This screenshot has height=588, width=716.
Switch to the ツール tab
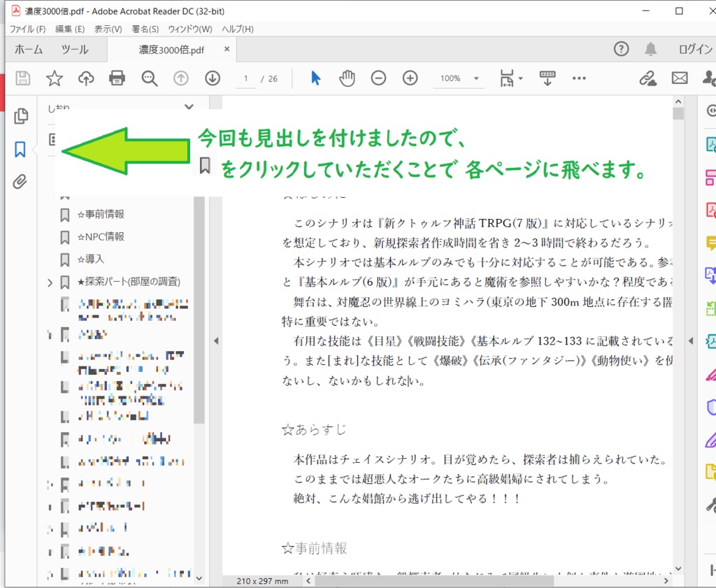pos(75,50)
